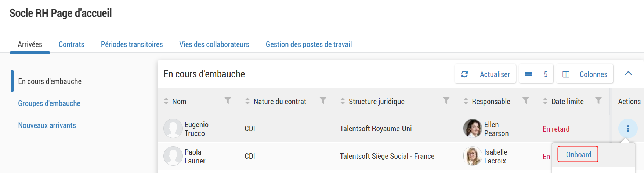Select En cours d'embauche in sidebar
This screenshot has width=644, height=173.
coord(50,81)
